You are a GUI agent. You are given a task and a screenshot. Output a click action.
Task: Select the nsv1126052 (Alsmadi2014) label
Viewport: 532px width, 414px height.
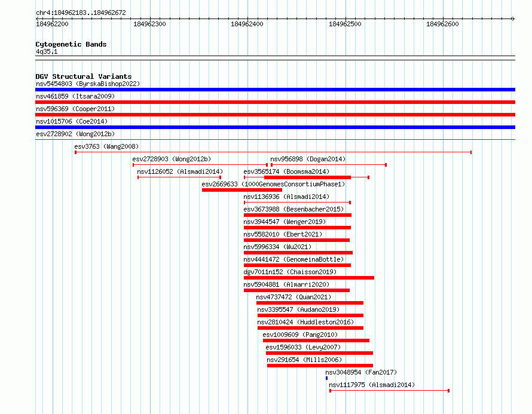coord(180,171)
